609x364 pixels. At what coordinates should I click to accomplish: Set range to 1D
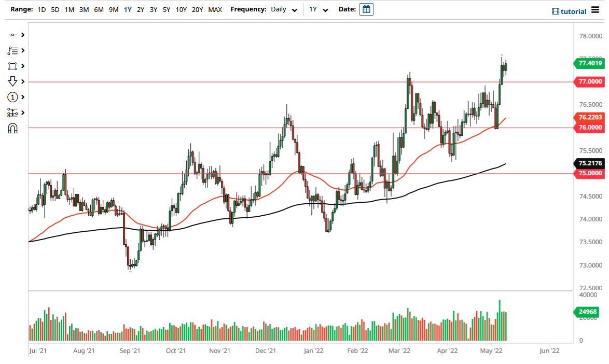coord(41,9)
